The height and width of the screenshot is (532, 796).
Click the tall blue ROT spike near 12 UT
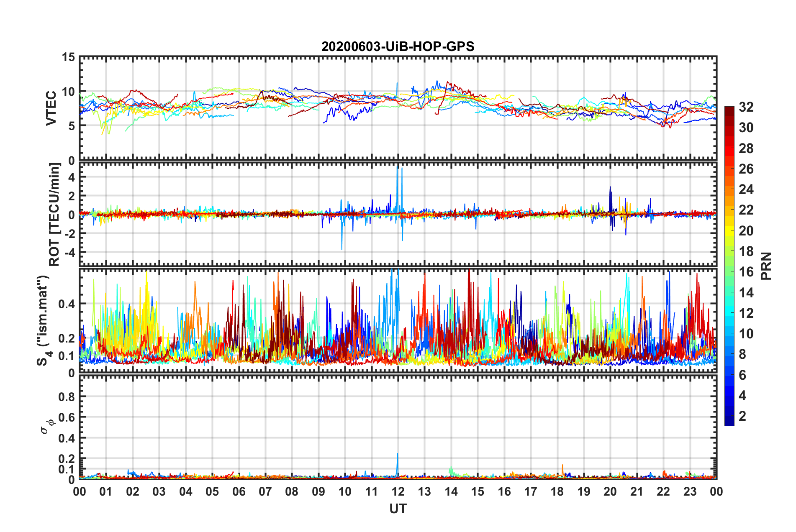pyautogui.click(x=398, y=167)
